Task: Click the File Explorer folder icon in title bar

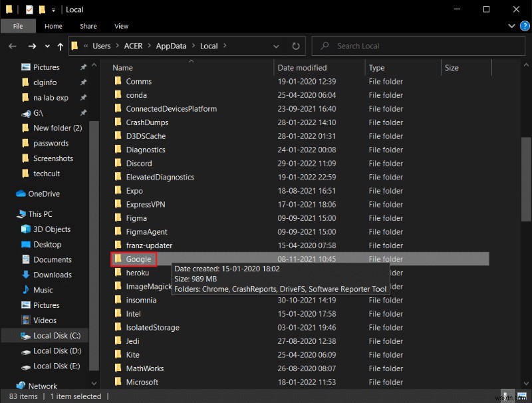Action: [9, 9]
